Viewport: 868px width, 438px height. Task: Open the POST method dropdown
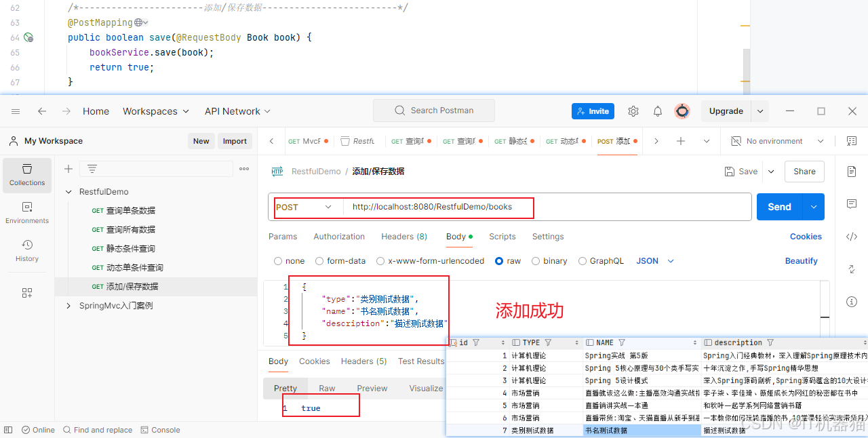[x=305, y=207]
